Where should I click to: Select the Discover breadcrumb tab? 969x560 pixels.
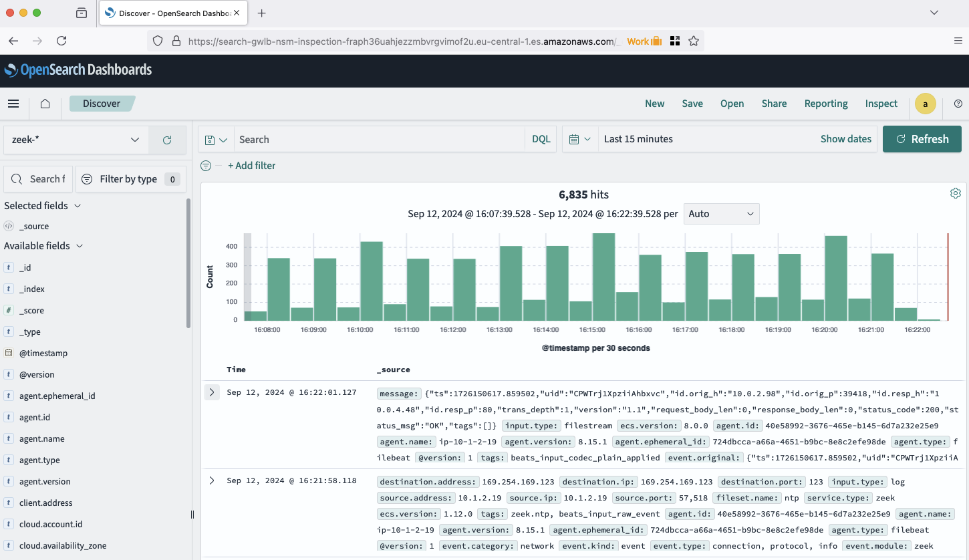point(101,103)
